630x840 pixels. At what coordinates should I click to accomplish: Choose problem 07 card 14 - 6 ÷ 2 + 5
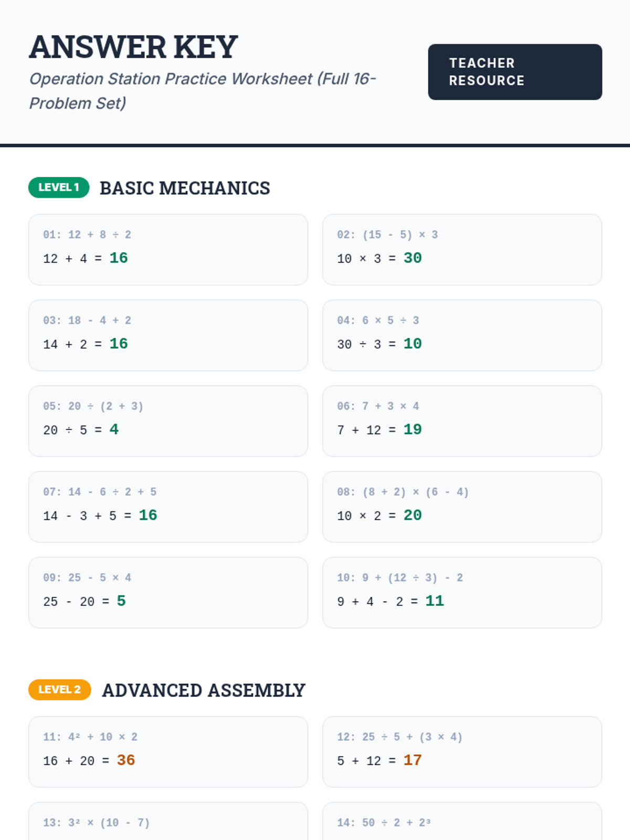[168, 507]
